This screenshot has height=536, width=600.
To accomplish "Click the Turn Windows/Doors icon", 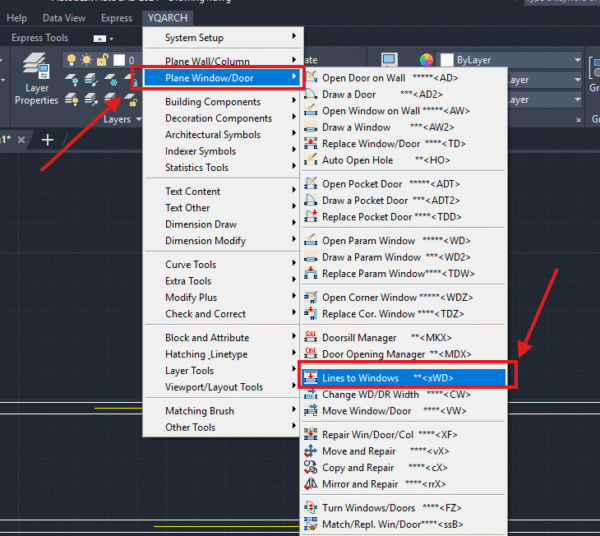I will coord(310,508).
